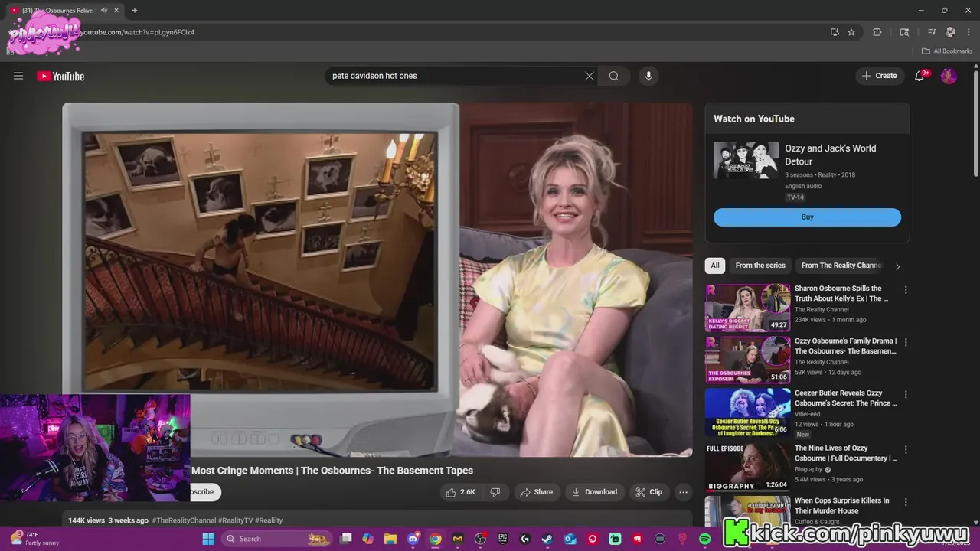Open Epic Games Launcher from taskbar
The width and height of the screenshot is (980, 551).
pos(502,539)
